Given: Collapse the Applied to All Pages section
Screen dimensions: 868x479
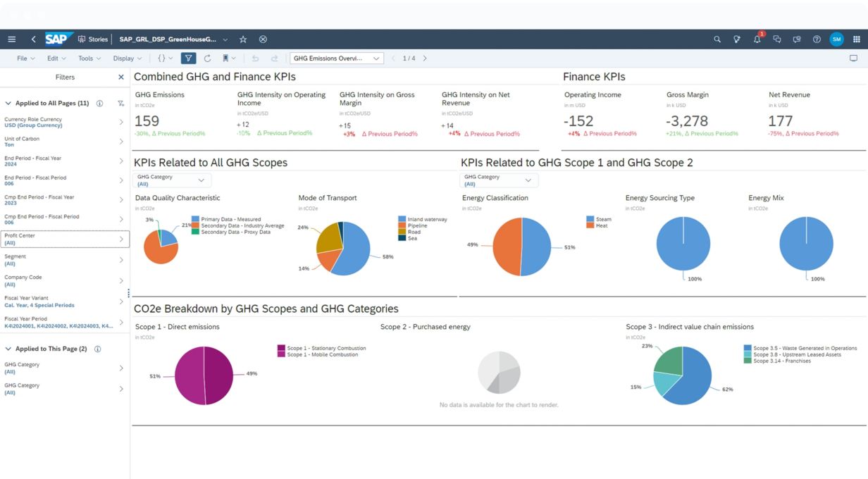Looking at the screenshot, I should [8, 104].
